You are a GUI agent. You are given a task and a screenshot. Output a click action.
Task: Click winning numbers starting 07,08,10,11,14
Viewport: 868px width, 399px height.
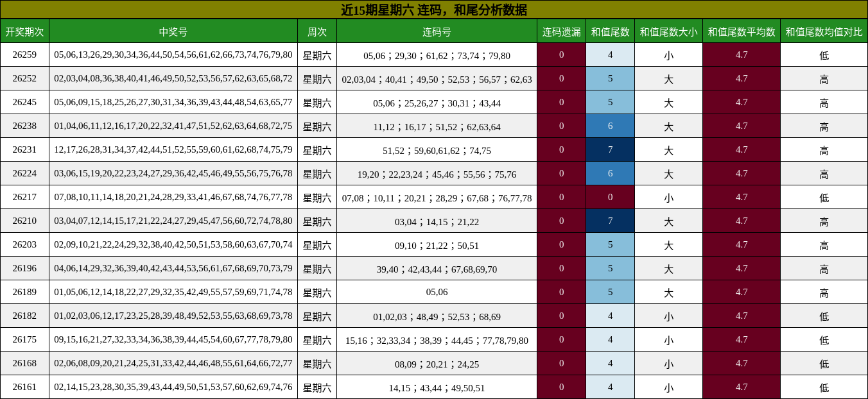pos(173,197)
